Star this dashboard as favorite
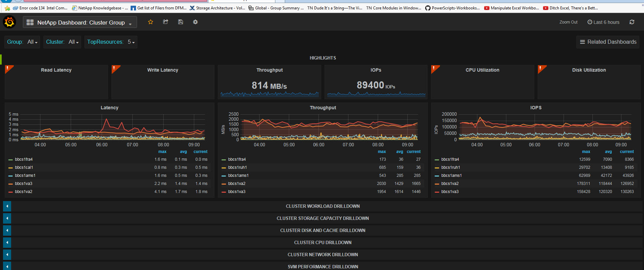 [150, 22]
